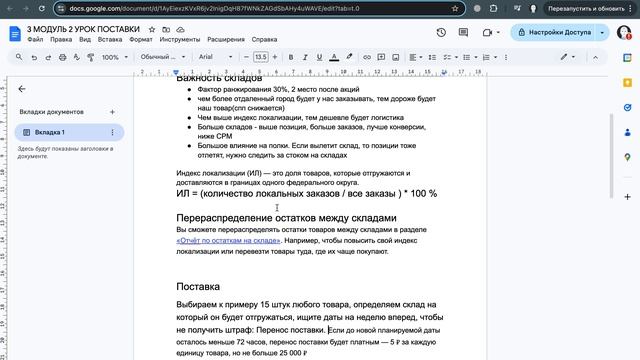The image size is (640, 360).
Task: Star the document title
Action: [x=152, y=29]
